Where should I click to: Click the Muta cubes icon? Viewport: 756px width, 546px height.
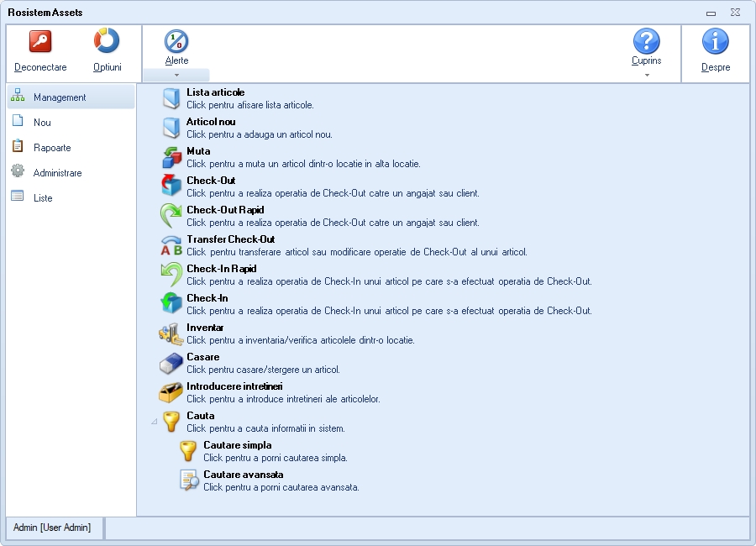(x=171, y=157)
